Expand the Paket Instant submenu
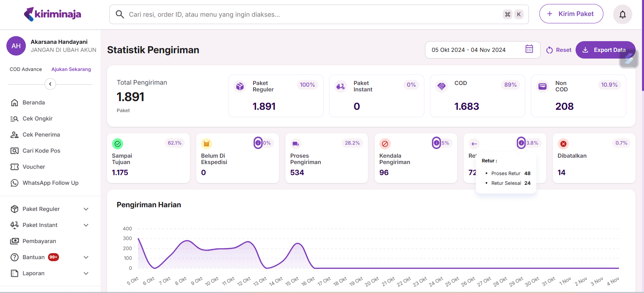 click(x=86, y=225)
